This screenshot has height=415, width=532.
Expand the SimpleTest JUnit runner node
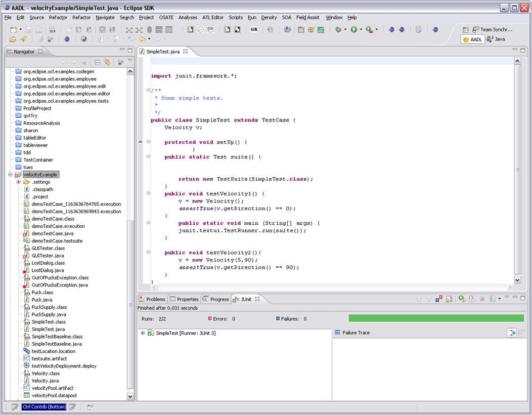coord(143,333)
